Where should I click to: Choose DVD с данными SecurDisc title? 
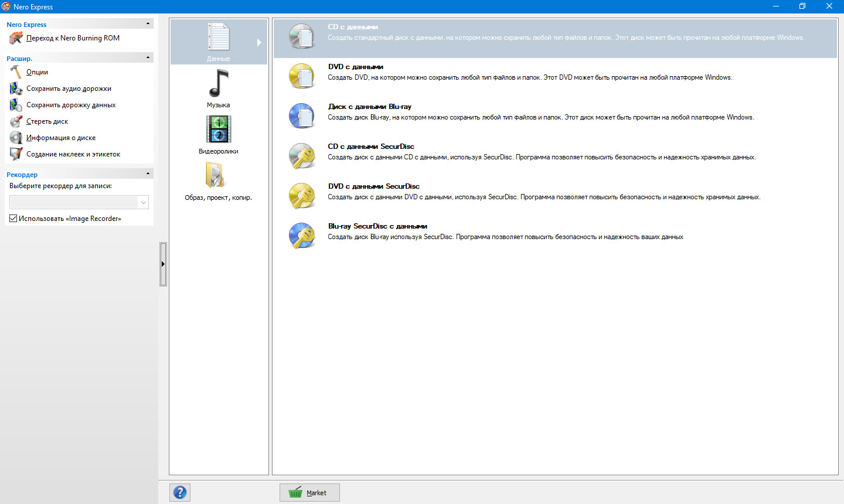374,186
